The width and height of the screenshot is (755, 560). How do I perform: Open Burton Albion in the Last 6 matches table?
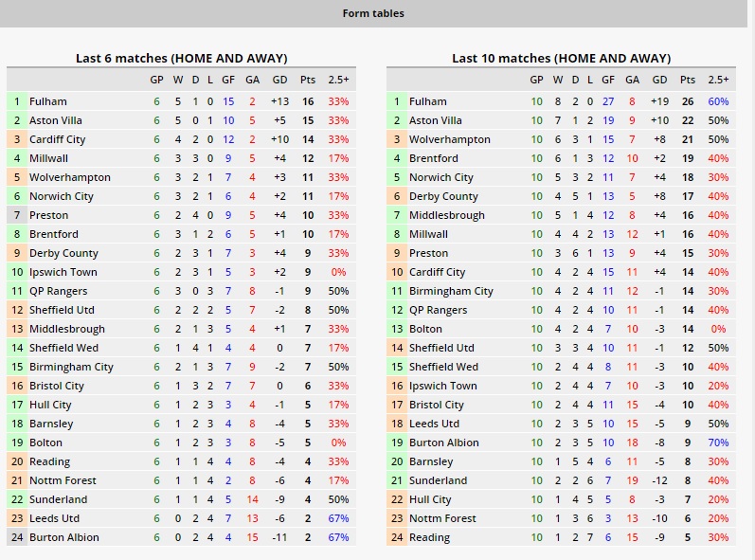click(63, 537)
